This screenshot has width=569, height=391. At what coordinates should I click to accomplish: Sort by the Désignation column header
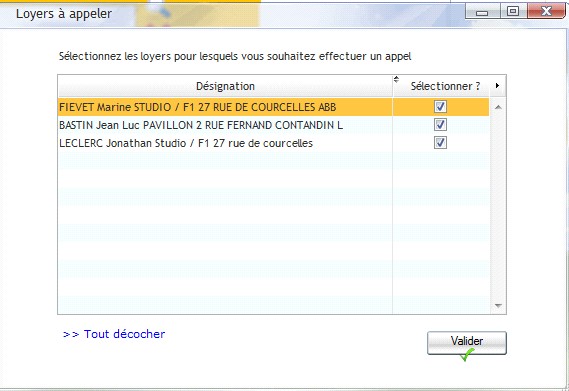click(x=225, y=86)
